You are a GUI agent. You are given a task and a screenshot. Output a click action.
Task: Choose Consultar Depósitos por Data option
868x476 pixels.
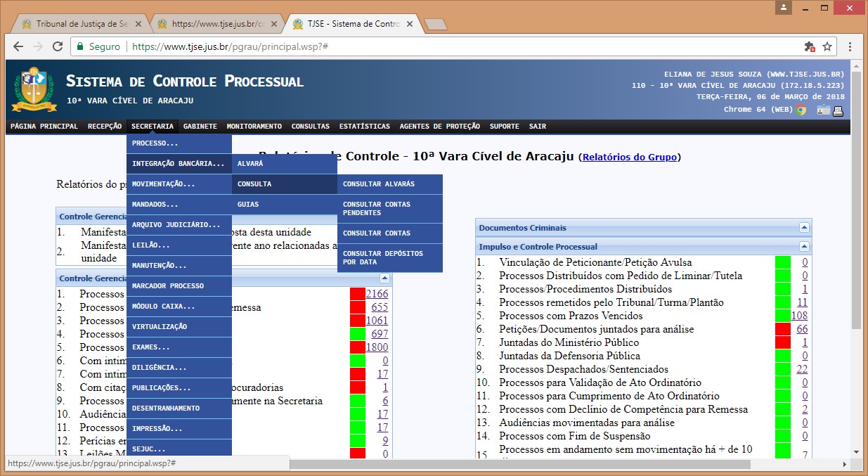pyautogui.click(x=389, y=258)
